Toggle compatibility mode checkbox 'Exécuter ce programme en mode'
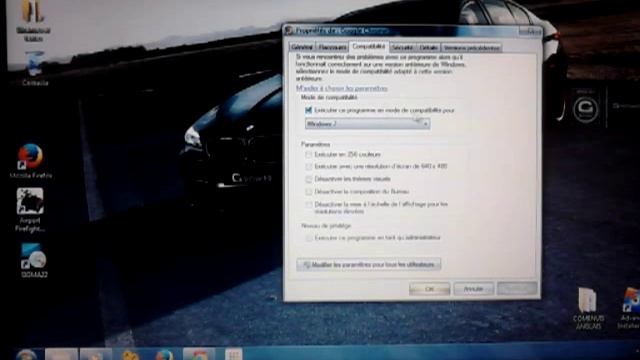This screenshot has height=360, width=640. click(x=309, y=110)
